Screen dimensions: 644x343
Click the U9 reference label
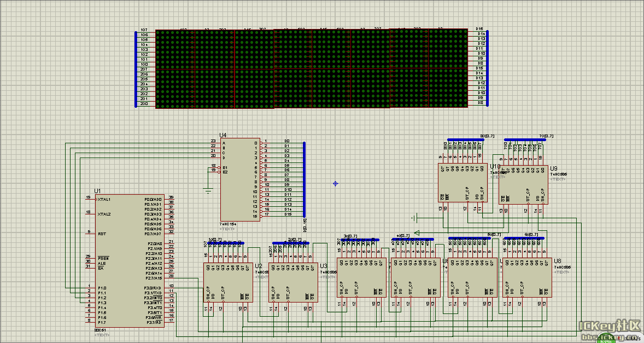[554, 168]
